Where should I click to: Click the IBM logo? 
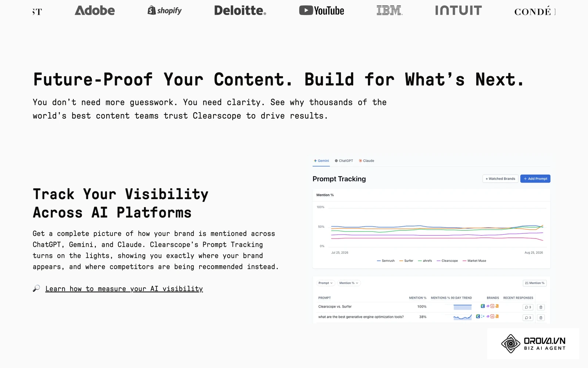[x=390, y=10]
